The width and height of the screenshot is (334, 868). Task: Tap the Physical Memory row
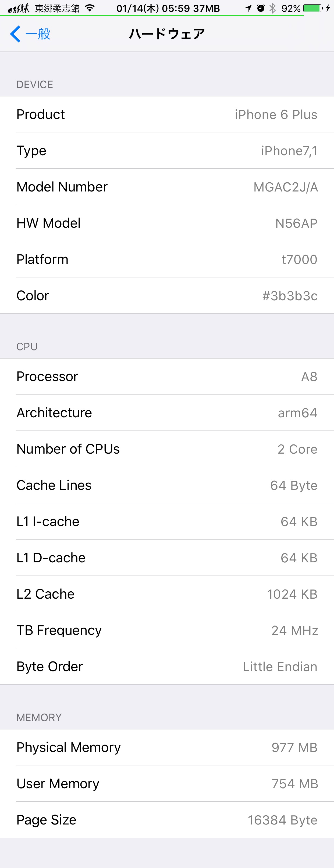point(167,747)
